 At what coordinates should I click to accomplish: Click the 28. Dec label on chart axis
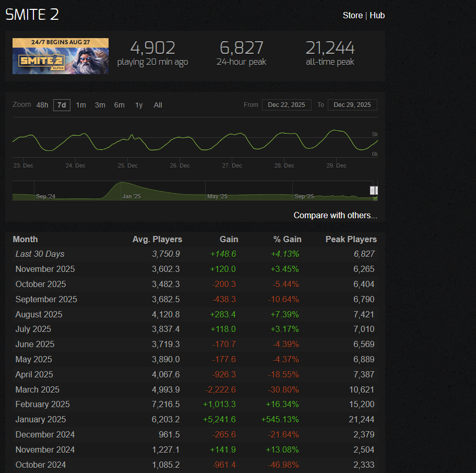click(284, 165)
